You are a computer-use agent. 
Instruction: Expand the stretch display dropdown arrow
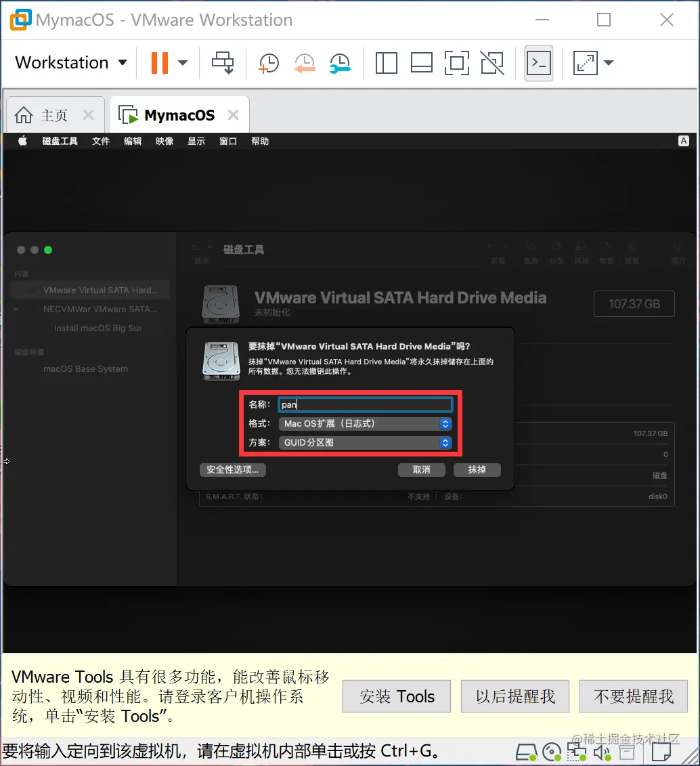pyautogui.click(x=608, y=62)
